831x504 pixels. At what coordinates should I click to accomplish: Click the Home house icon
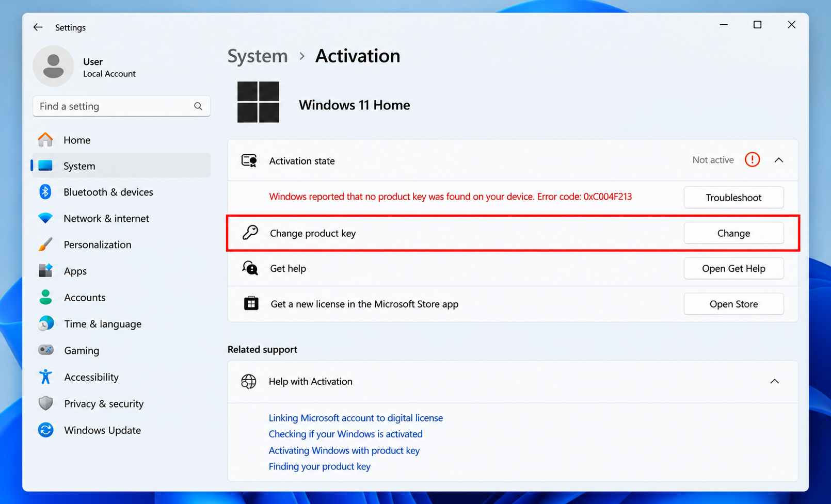click(x=45, y=140)
